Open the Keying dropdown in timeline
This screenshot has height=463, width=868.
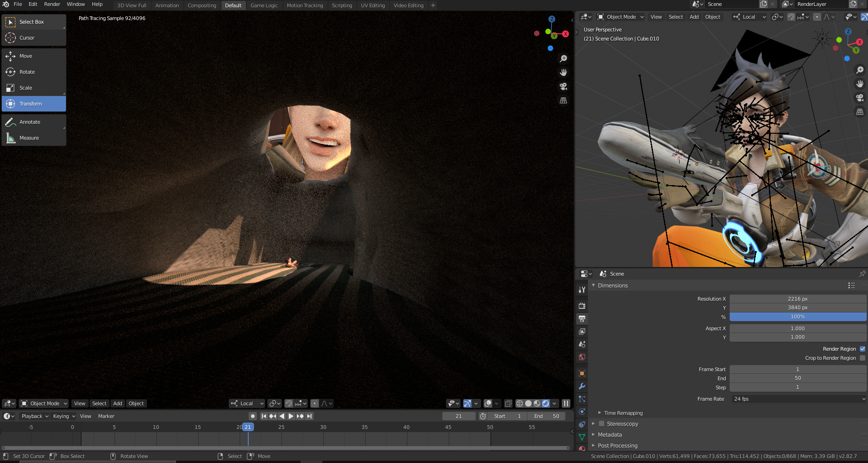click(64, 416)
